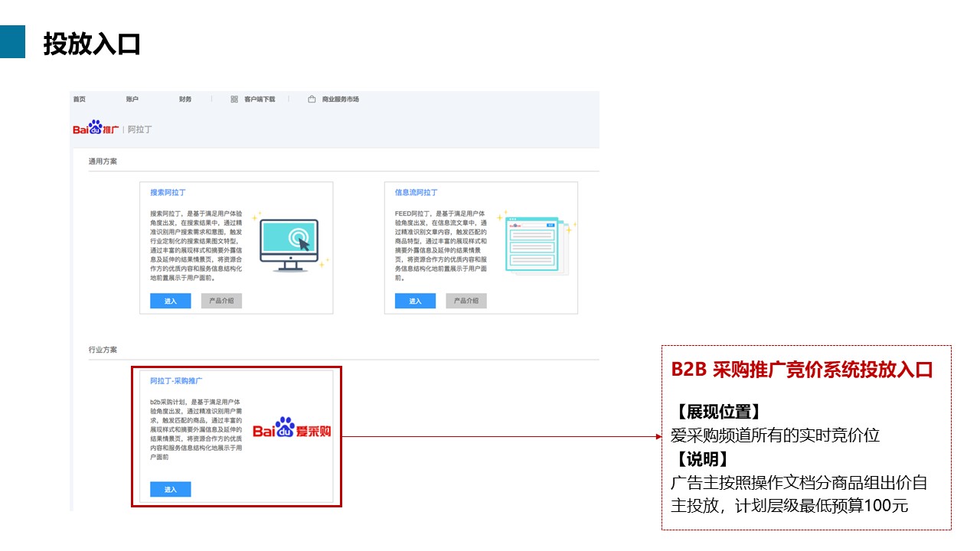Click 进入 button in 采购推广 card
This screenshot has width=980, height=551.
click(x=170, y=489)
